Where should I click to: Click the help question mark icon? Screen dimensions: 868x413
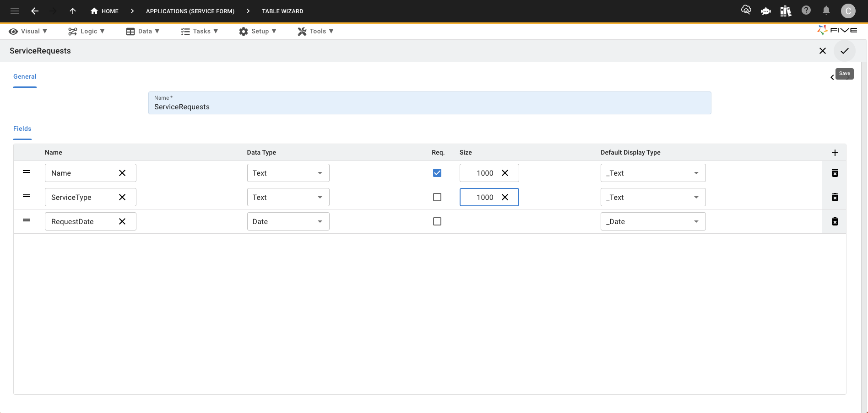tap(806, 10)
